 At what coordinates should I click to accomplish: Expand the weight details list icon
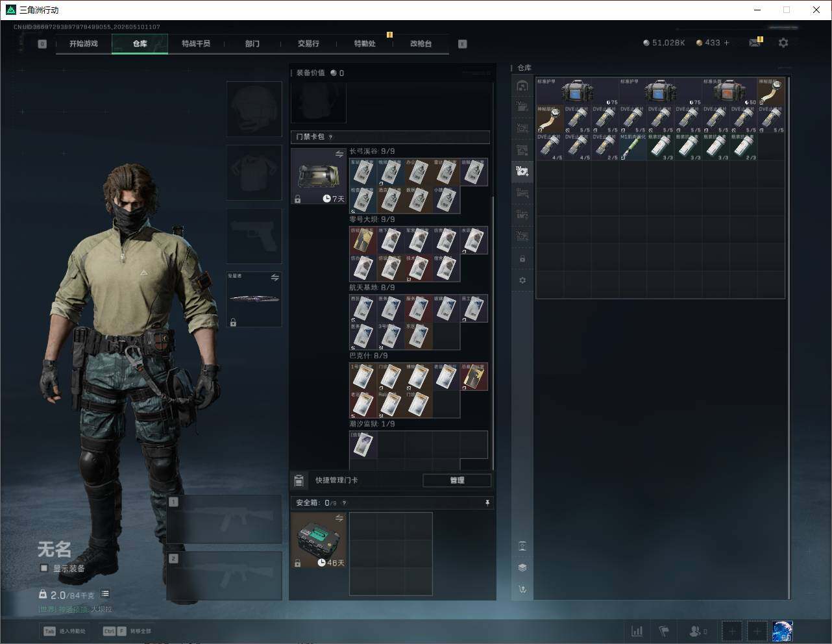click(105, 594)
